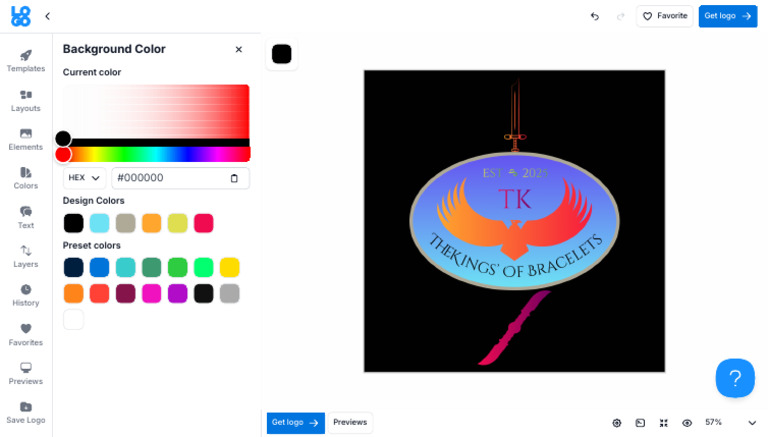Image resolution: width=768 pixels, height=437 pixels.
Task: Click the bottom Previews button
Action: point(350,422)
